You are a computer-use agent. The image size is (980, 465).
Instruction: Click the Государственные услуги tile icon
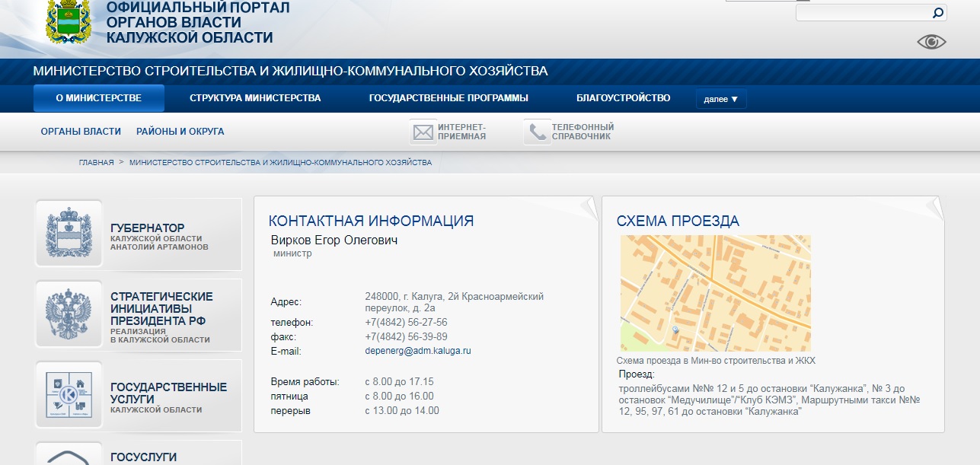coord(69,394)
